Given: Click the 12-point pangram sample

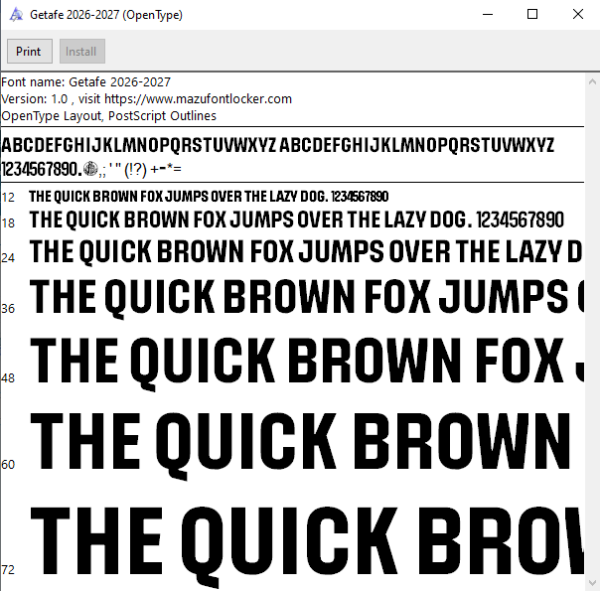Looking at the screenshot, I should pyautogui.click(x=209, y=196).
